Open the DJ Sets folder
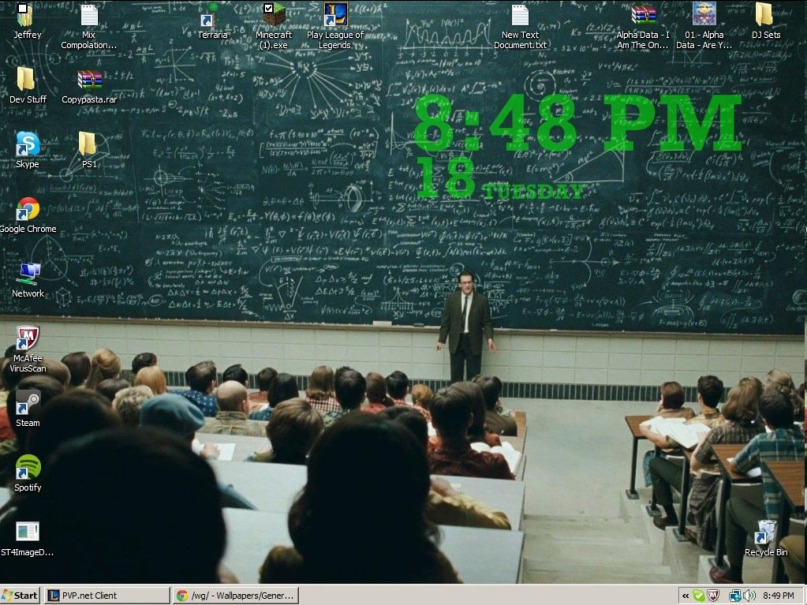Image resolution: width=807 pixels, height=605 pixels. 765,21
